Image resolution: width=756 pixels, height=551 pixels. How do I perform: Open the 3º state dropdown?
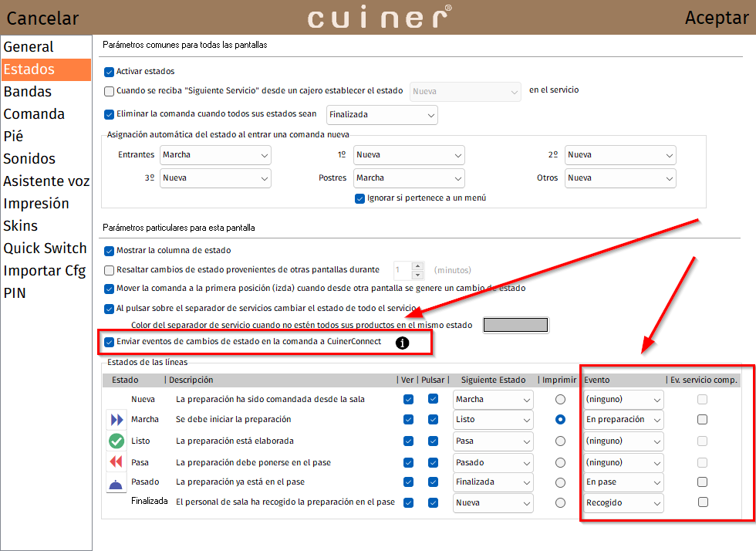(215, 178)
